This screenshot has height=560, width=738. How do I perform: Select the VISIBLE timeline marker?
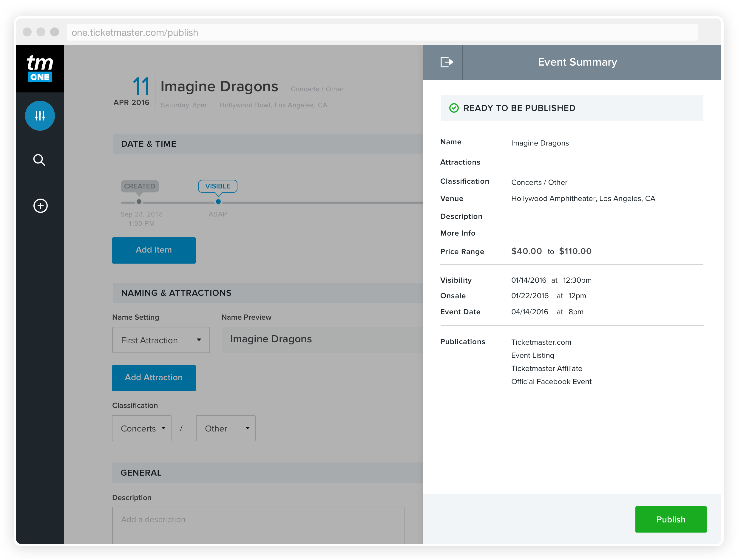pos(217,186)
